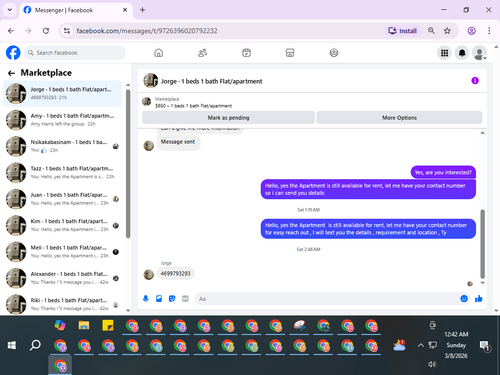Open the weather widget on taskbar
500x375 pixels.
pos(399,345)
